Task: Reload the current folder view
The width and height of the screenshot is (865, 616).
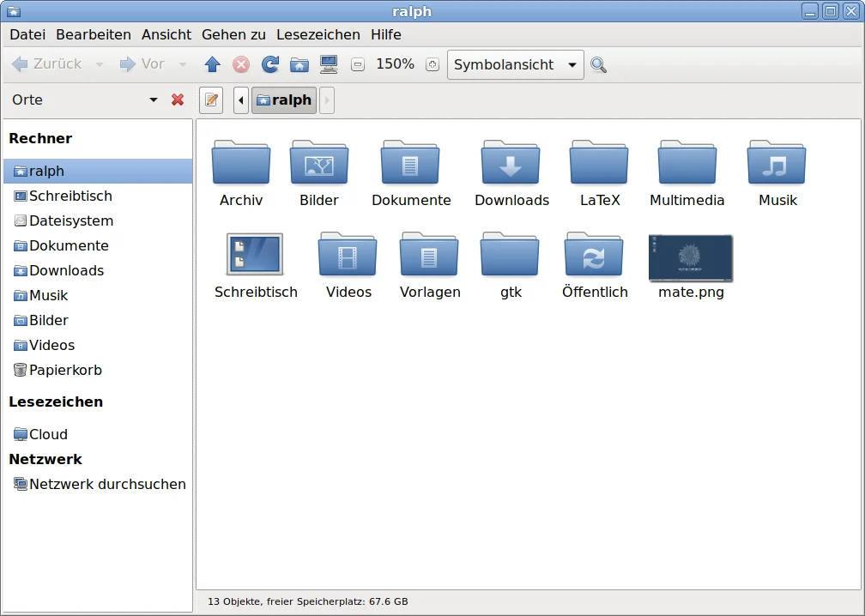Action: [x=269, y=63]
